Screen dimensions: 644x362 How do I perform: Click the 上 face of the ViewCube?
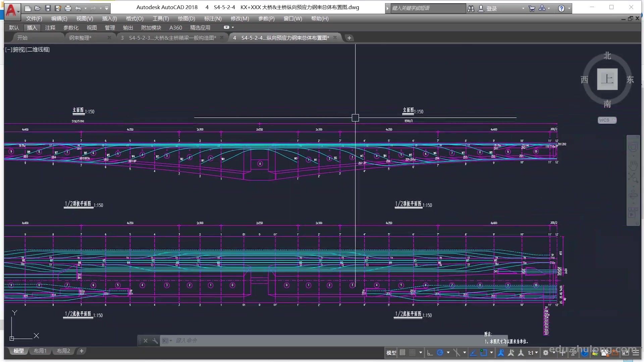[607, 79]
